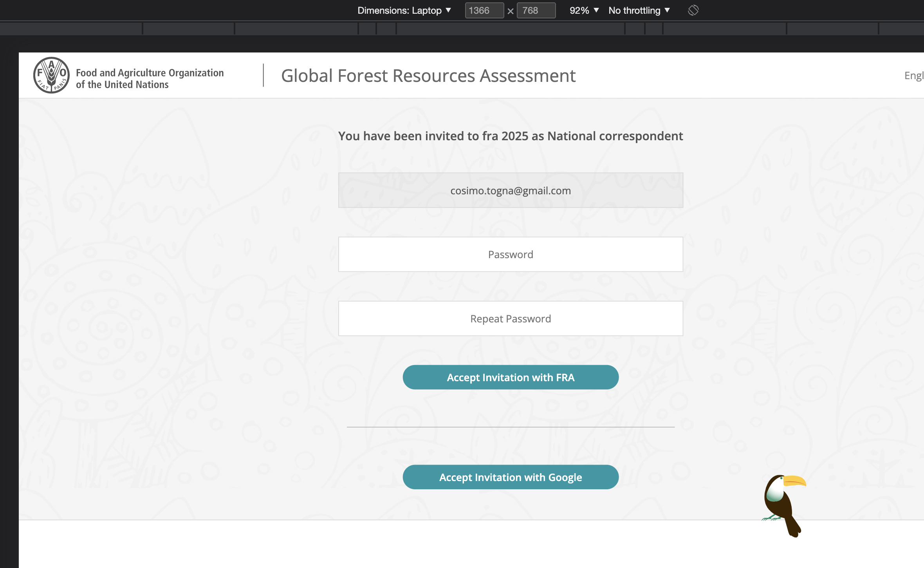Screen dimensions: 924x568
Task: Focus the Password input field
Action: (511, 254)
